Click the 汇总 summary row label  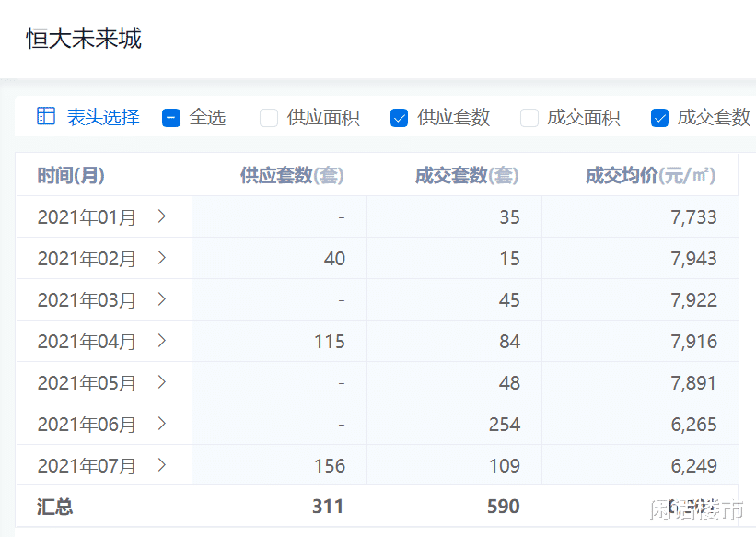click(x=54, y=508)
